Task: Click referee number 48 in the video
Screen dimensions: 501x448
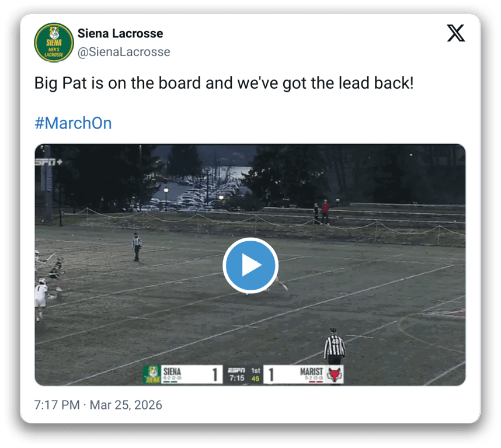Action: (x=335, y=346)
